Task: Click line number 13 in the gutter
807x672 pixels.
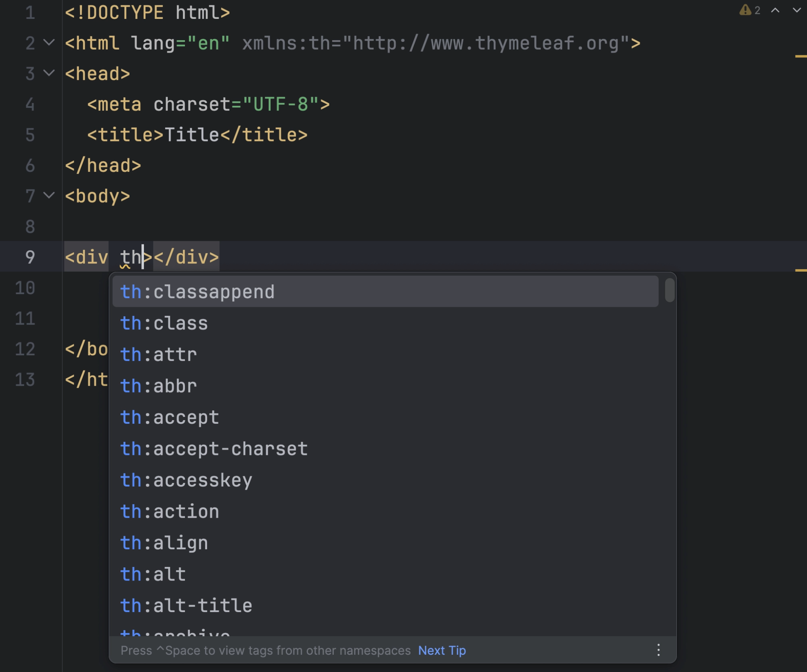Action: tap(25, 379)
